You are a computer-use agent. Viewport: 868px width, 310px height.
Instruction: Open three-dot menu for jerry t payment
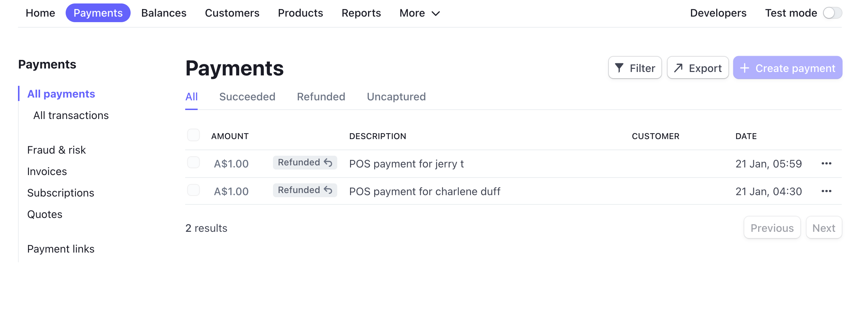pos(826,163)
